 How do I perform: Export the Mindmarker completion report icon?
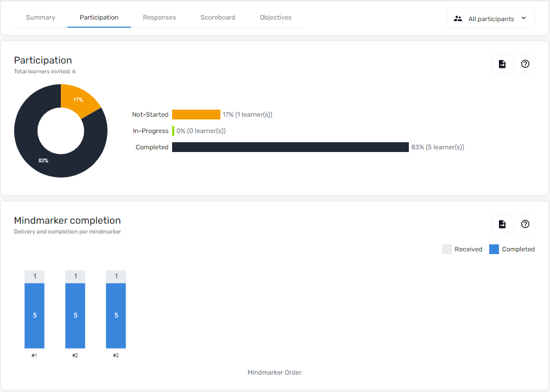[x=502, y=224]
